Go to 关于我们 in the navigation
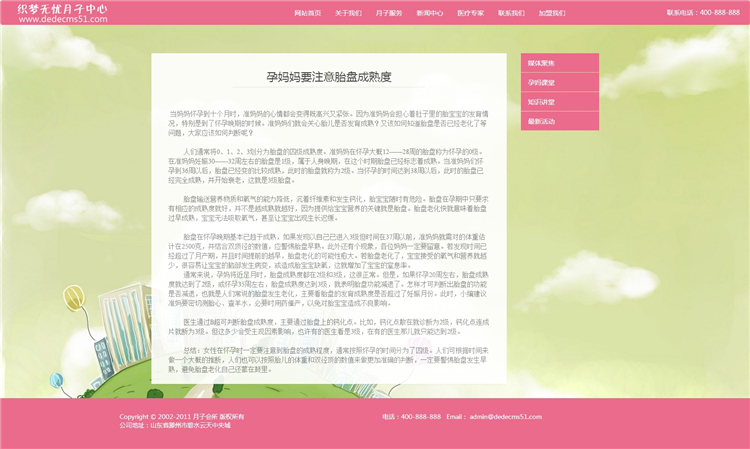The height and width of the screenshot is (449, 750). [x=348, y=13]
